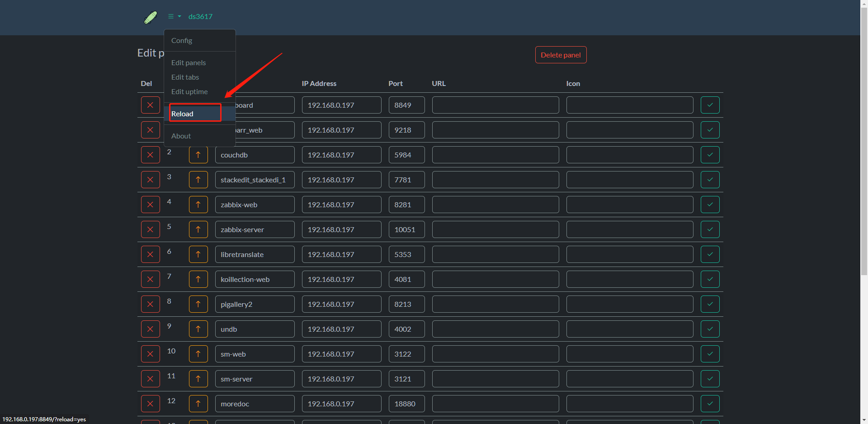868x424 pixels.
Task: Click the vertical page scrollbar thumb
Action: click(864, 141)
